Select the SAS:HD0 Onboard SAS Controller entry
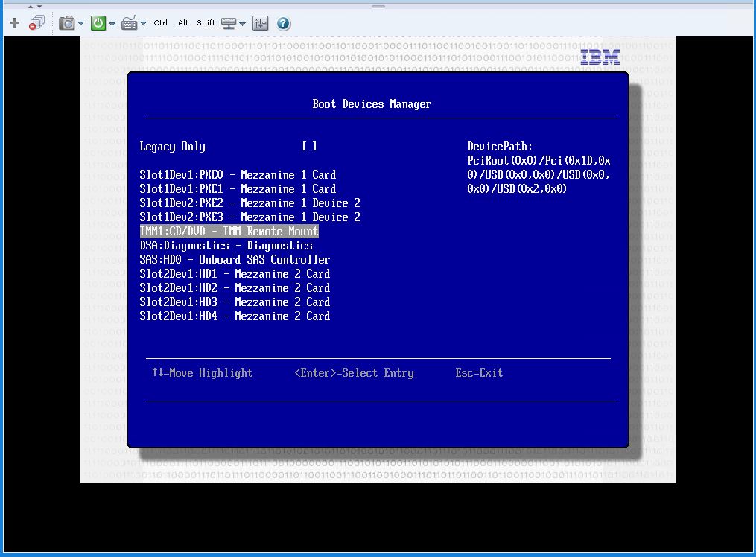 pyautogui.click(x=234, y=259)
